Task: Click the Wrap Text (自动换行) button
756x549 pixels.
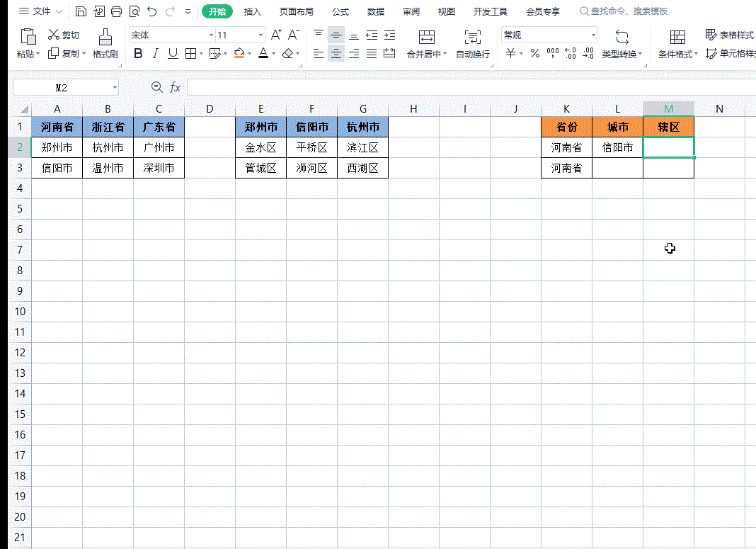Action: (472, 44)
